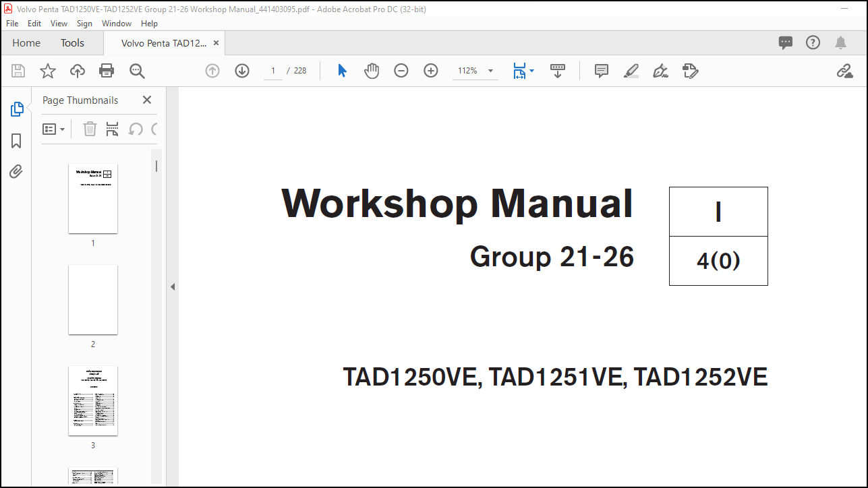Print the document

(x=107, y=71)
